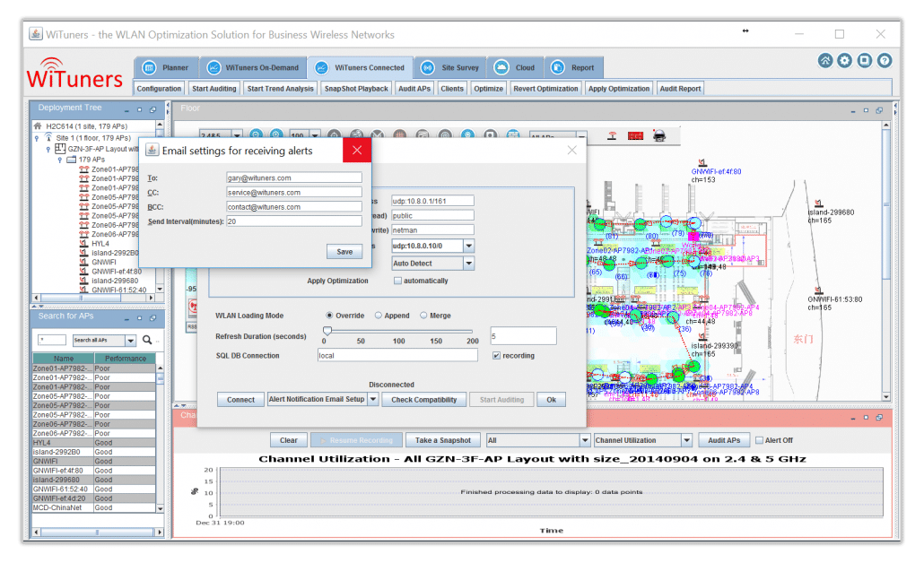Minimize the Floor panel
The height and width of the screenshot is (563, 924).
click(x=853, y=110)
